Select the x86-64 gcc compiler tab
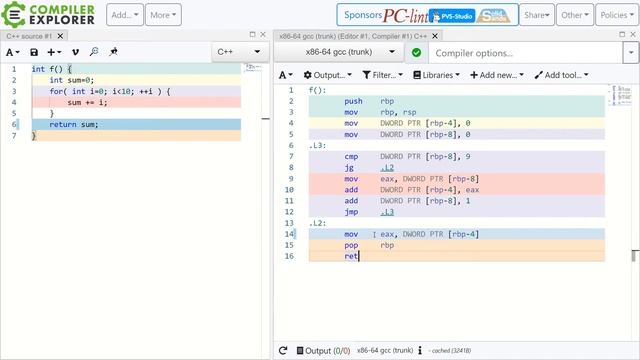Image resolution: width=640 pixels, height=360 pixels. [x=353, y=36]
